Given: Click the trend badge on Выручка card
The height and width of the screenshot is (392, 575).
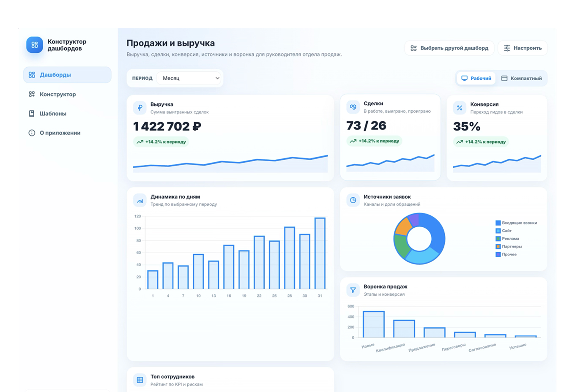Looking at the screenshot, I should pyautogui.click(x=161, y=142).
